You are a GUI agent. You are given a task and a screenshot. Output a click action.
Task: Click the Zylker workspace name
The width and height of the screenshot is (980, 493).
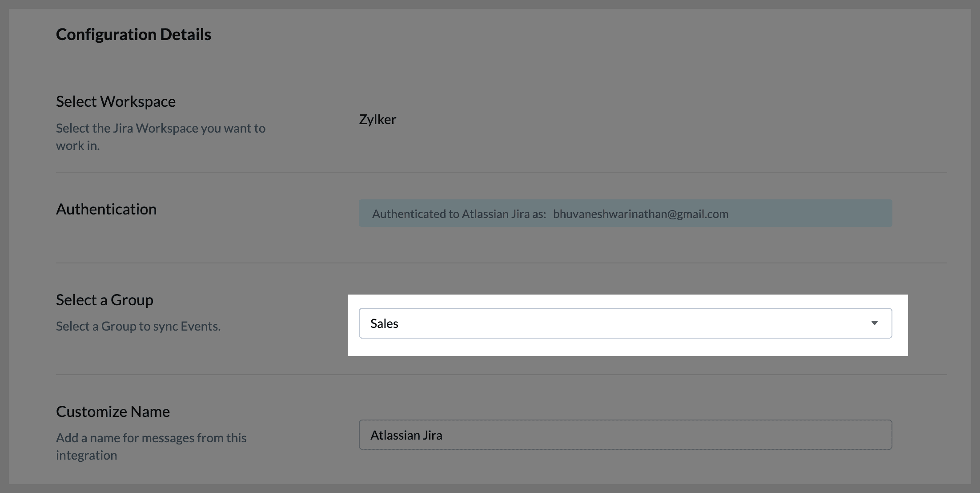(377, 119)
